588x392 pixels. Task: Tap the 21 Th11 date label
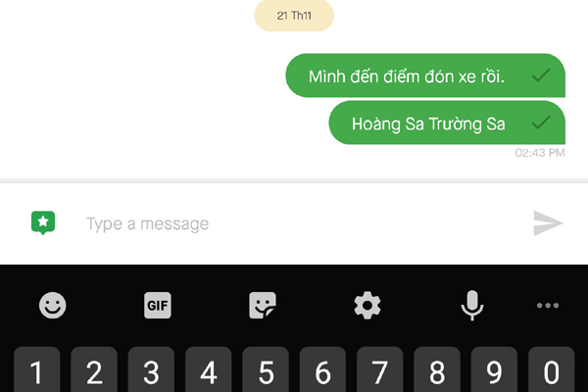[294, 16]
